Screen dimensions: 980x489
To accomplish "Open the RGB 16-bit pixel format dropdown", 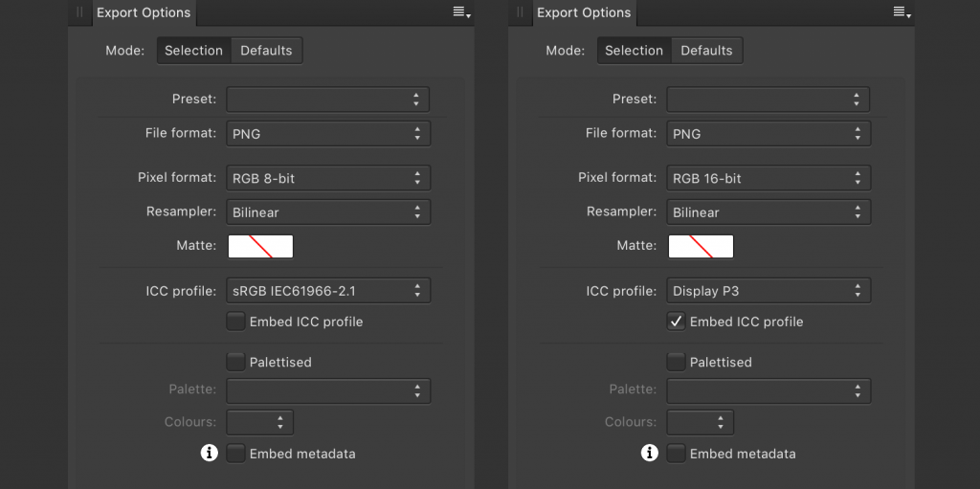I will click(x=769, y=178).
